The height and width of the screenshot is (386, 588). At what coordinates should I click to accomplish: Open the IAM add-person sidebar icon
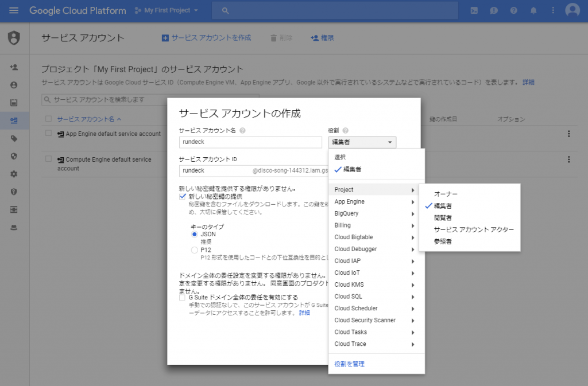coord(14,67)
